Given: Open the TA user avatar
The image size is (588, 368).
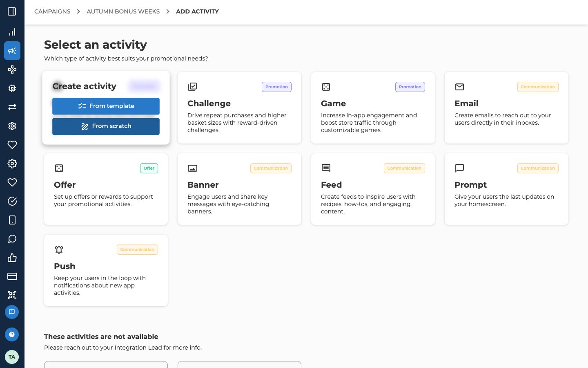Looking at the screenshot, I should pyautogui.click(x=12, y=357).
